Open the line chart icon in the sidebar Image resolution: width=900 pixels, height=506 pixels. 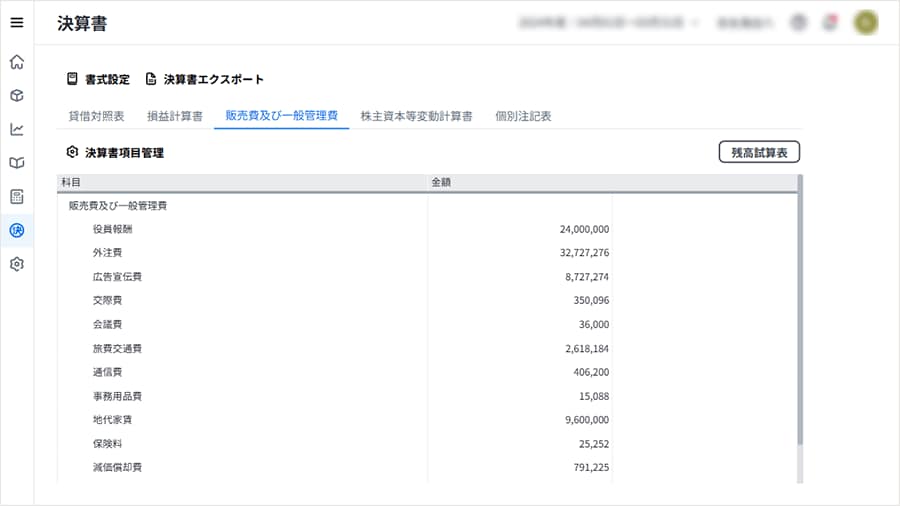point(17,129)
